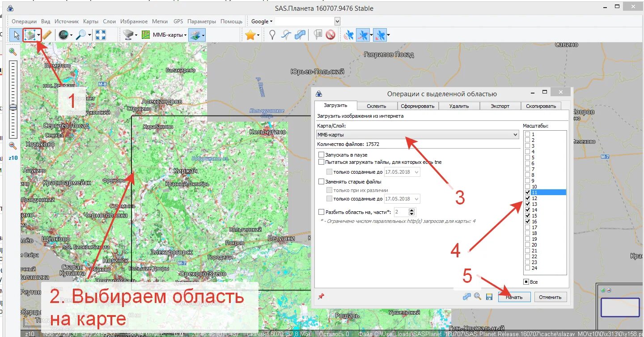
Task: Activate the selection area tool icon
Action: tap(30, 35)
